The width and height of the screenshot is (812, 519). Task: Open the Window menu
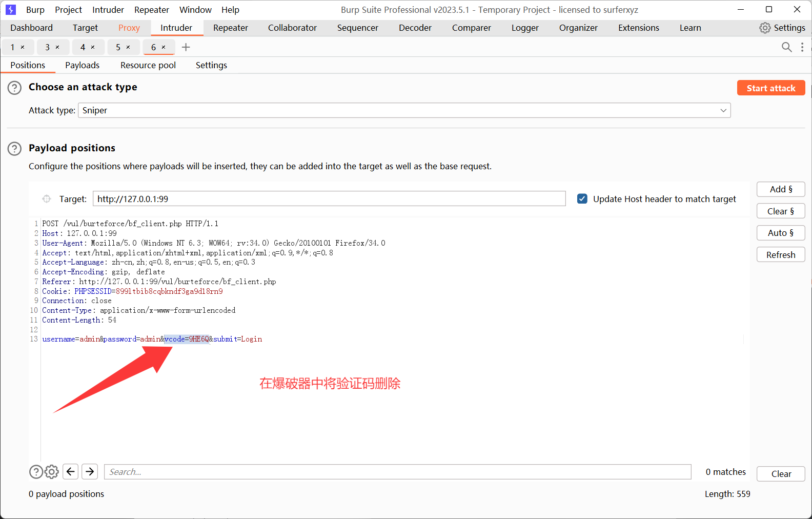click(195, 10)
